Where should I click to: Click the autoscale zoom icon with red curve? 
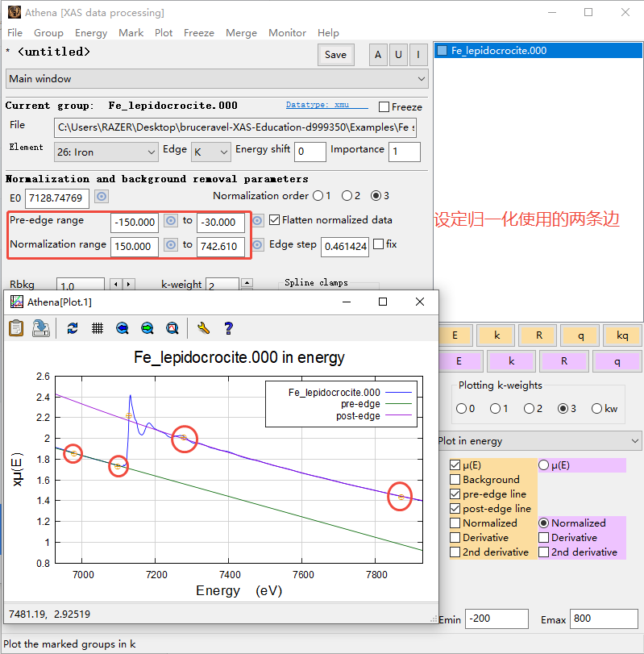[172, 327]
